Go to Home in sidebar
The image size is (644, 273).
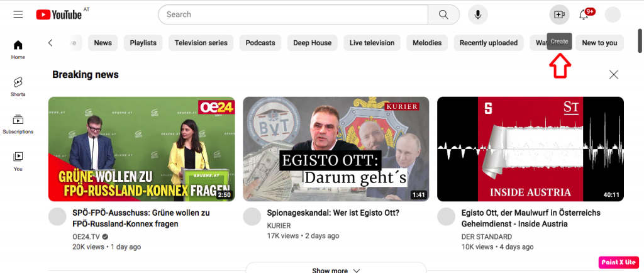click(18, 50)
